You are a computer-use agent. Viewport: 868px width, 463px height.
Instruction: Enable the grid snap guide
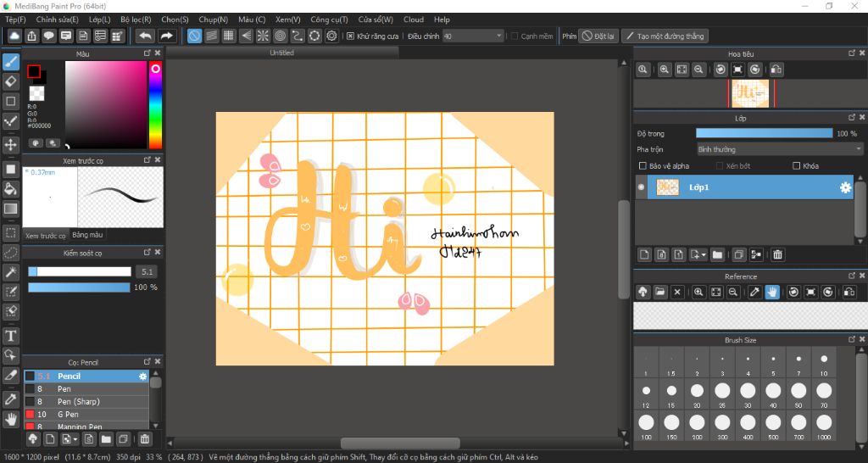[x=229, y=36]
